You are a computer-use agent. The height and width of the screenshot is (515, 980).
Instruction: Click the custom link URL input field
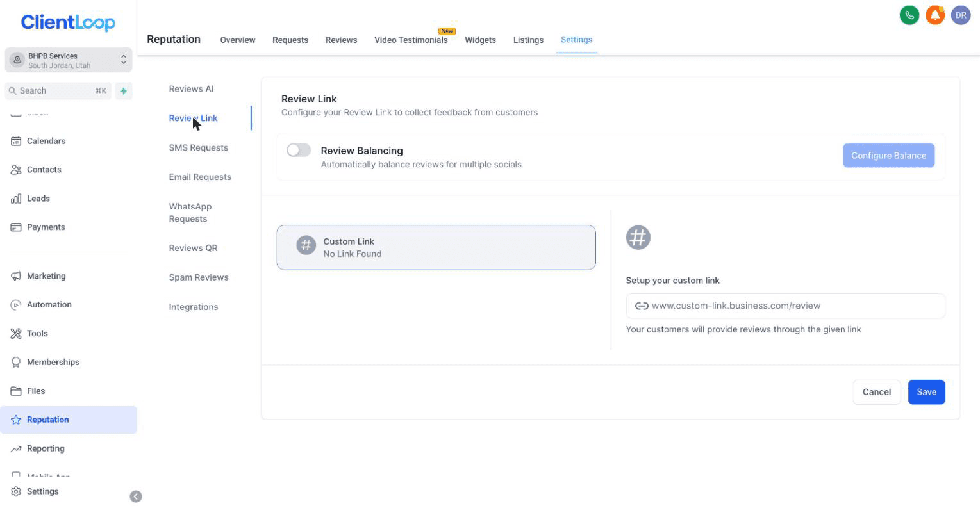785,306
